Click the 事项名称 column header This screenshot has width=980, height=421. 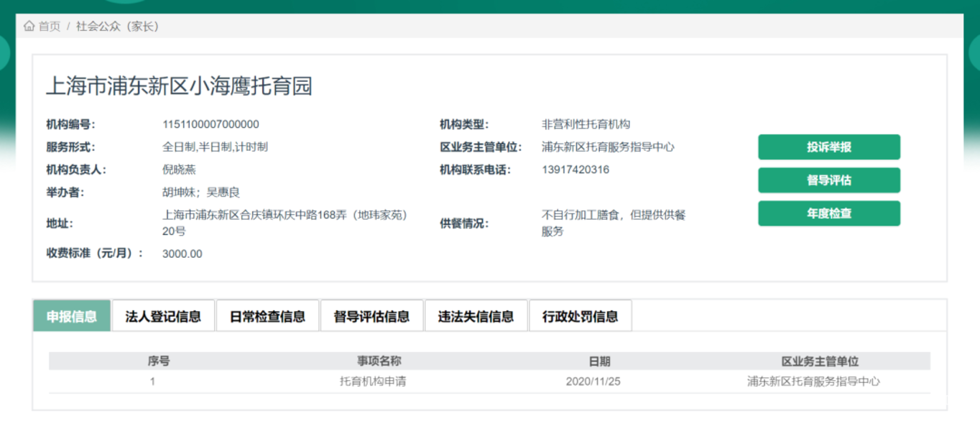tap(379, 361)
